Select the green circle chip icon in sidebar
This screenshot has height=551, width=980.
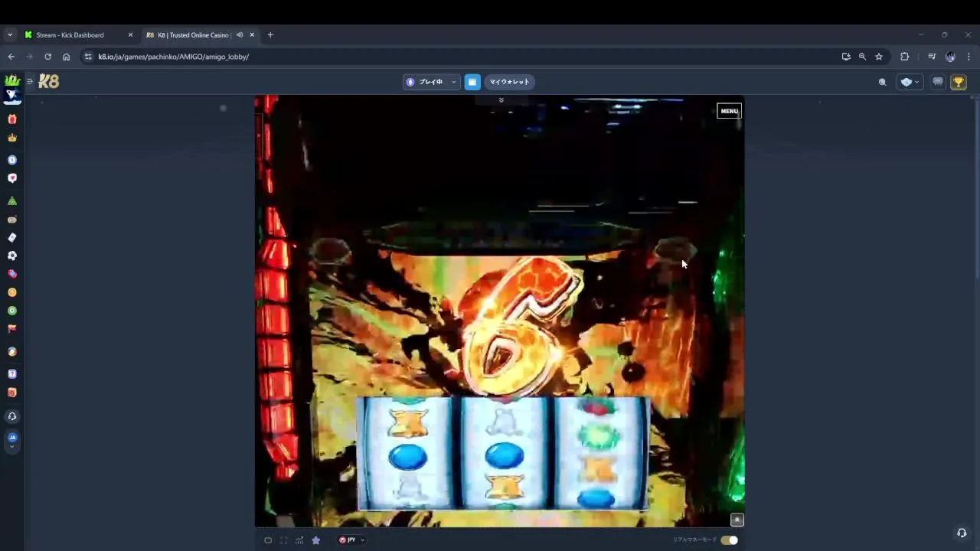point(12,311)
